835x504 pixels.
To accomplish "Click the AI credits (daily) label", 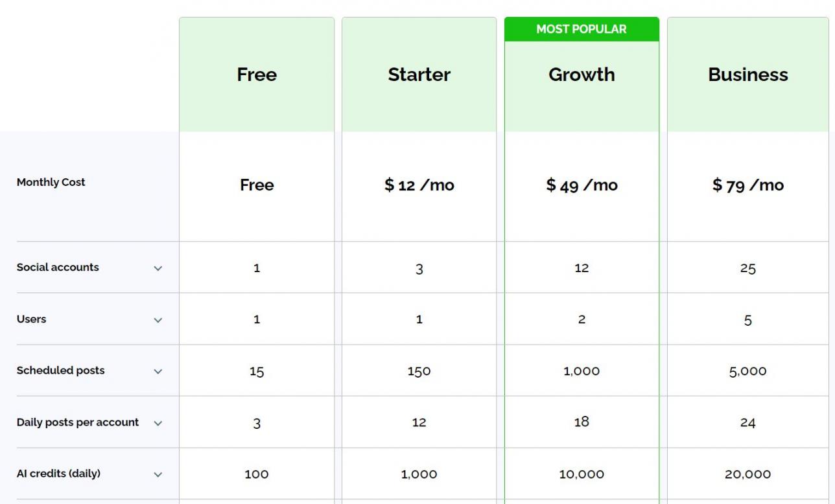I will tap(58, 474).
